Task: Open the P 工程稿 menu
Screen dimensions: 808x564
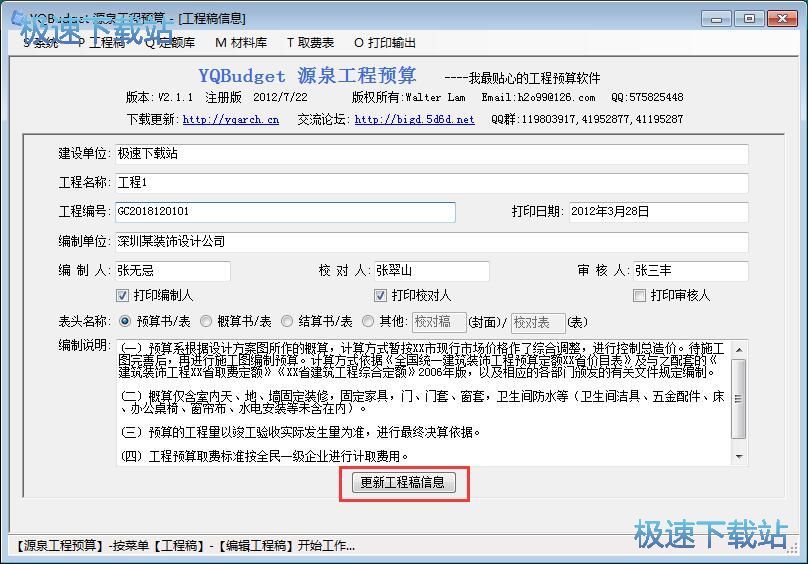Action: coord(101,43)
